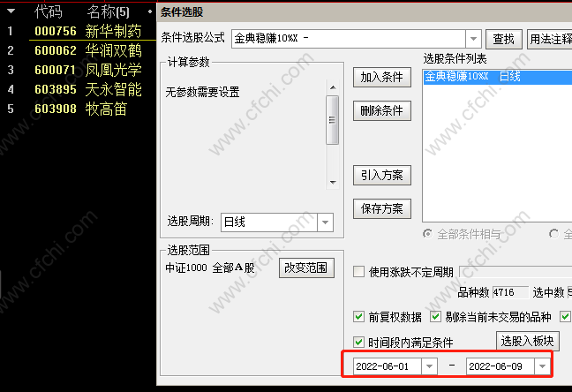Expand the 条件选股公式 formula dropdown
Viewport: 572px width, 392px height.
473,38
